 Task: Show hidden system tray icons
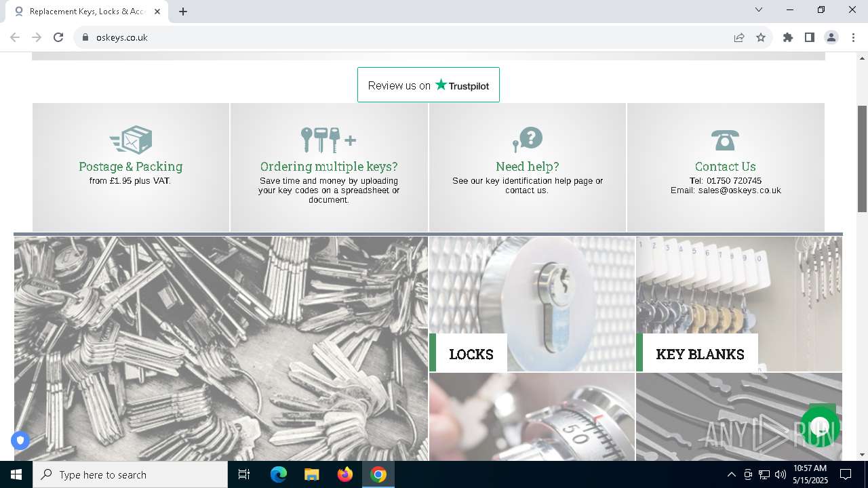coord(731,474)
